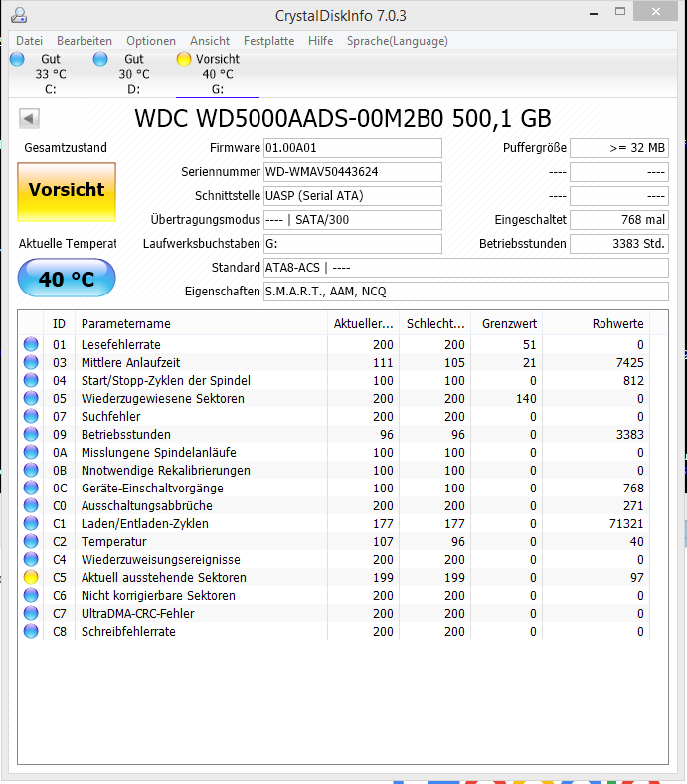The width and height of the screenshot is (687, 784).
Task: Maximize the CrystalDiskInfo window
Action: pyautogui.click(x=620, y=12)
